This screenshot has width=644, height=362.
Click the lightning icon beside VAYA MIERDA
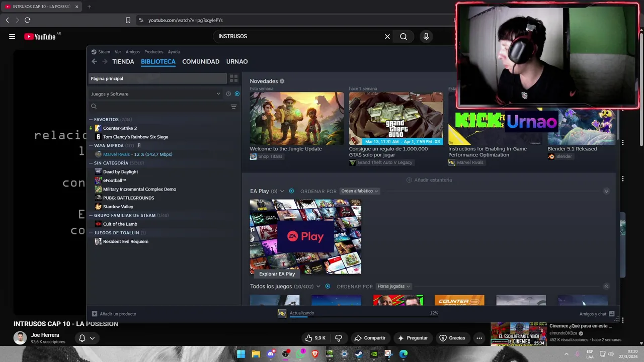[139, 146]
